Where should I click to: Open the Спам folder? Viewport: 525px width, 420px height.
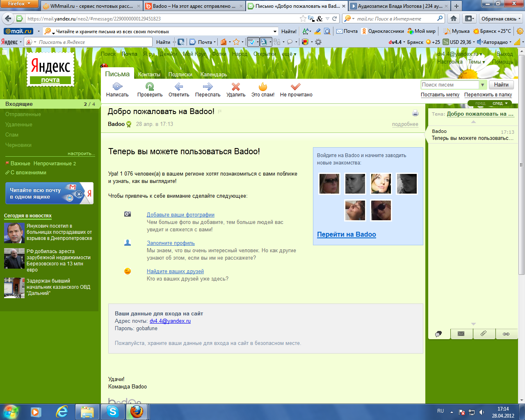(x=12, y=135)
